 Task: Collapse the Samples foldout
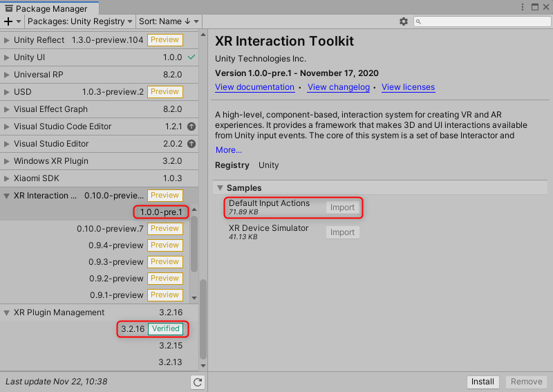point(220,188)
